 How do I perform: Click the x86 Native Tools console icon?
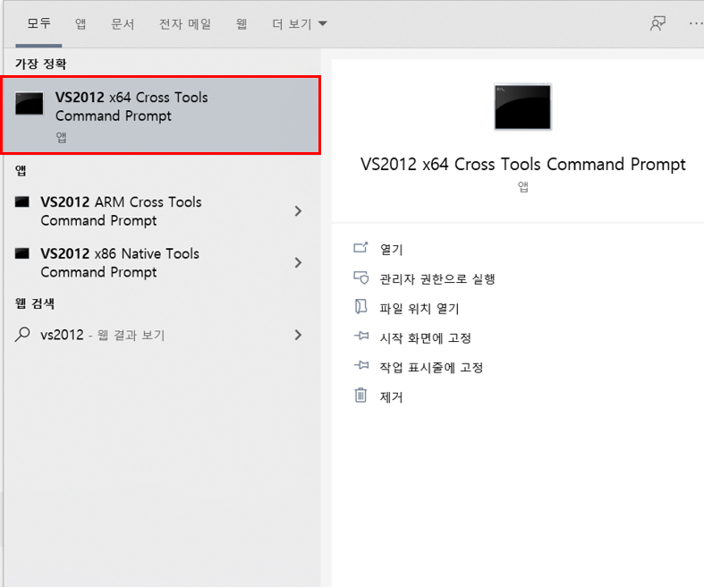pyautogui.click(x=22, y=253)
